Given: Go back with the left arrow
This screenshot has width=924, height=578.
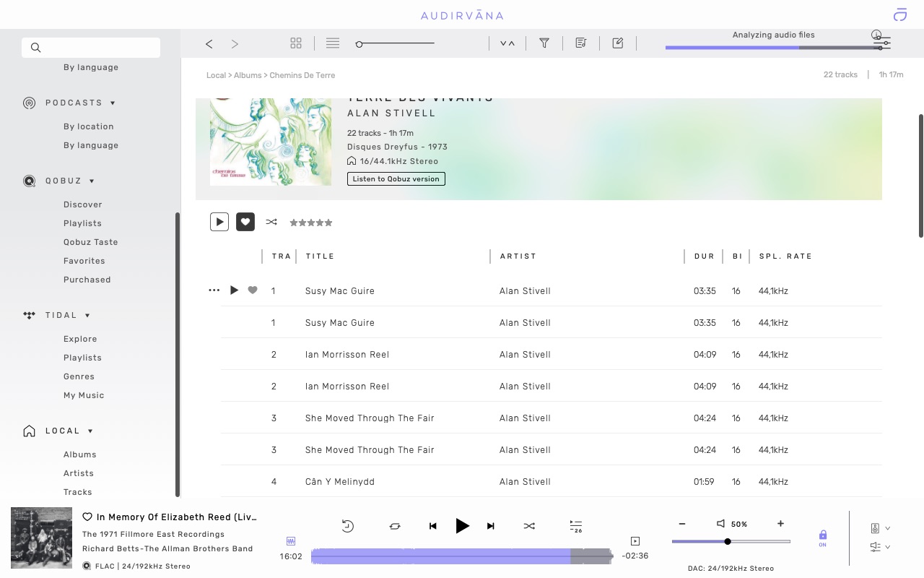Looking at the screenshot, I should (209, 44).
